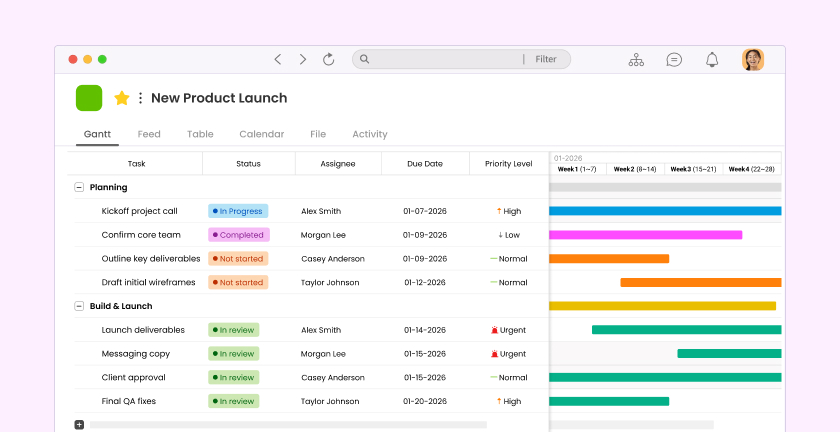The width and height of the screenshot is (840, 432).
Task: Click Week2 (8–14) timeline header
Action: (635, 169)
